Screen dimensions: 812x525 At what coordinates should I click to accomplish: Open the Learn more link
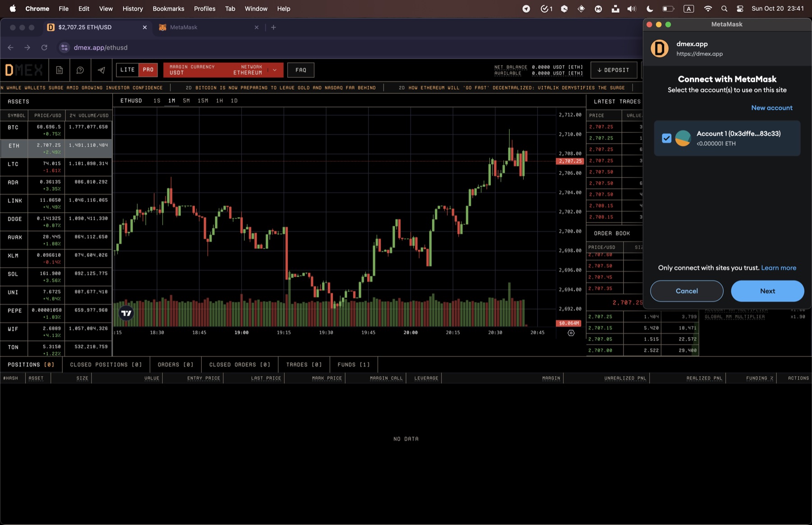tap(779, 268)
